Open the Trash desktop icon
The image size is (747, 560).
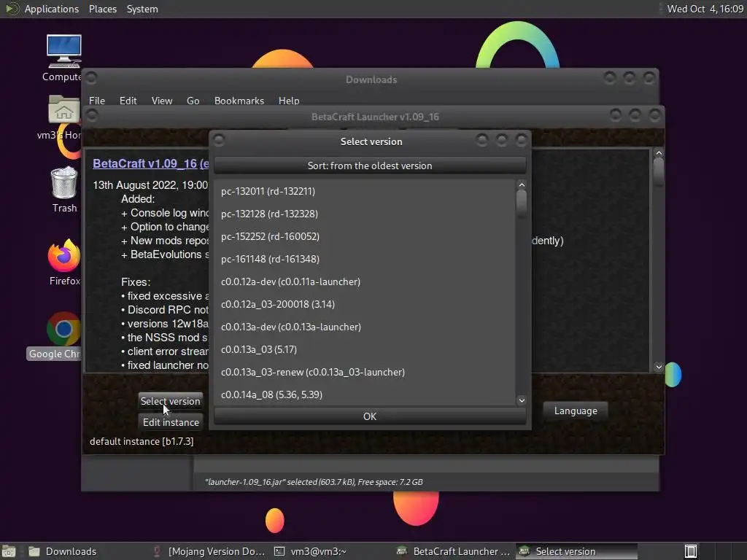64,183
